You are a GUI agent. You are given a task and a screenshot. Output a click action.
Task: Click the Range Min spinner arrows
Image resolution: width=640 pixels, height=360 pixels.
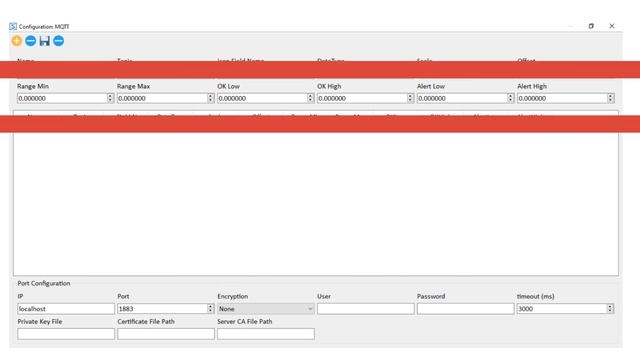click(x=110, y=98)
